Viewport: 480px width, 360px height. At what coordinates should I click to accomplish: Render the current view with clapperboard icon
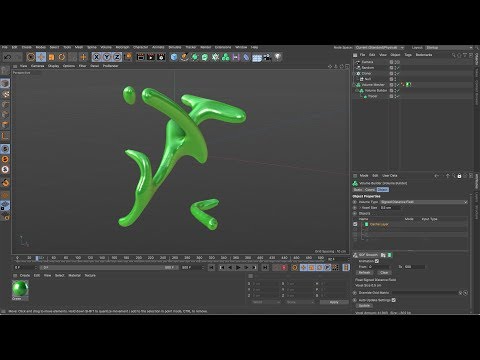141,57
